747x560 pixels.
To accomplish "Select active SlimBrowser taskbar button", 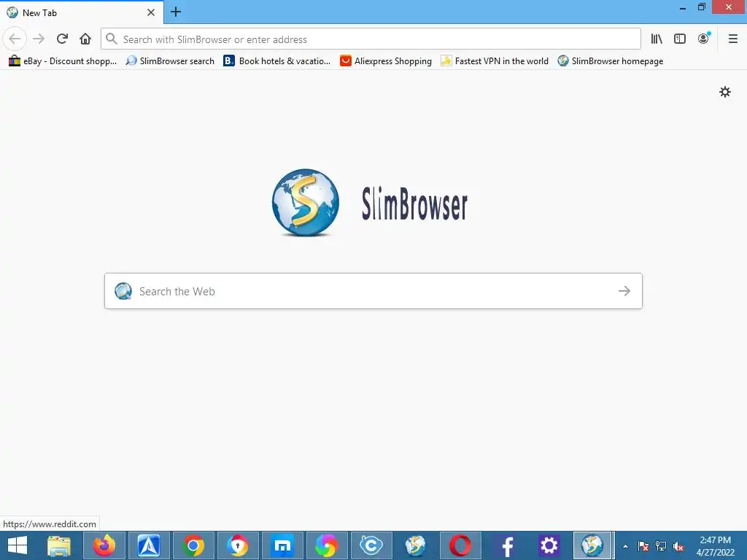I will click(x=592, y=545).
